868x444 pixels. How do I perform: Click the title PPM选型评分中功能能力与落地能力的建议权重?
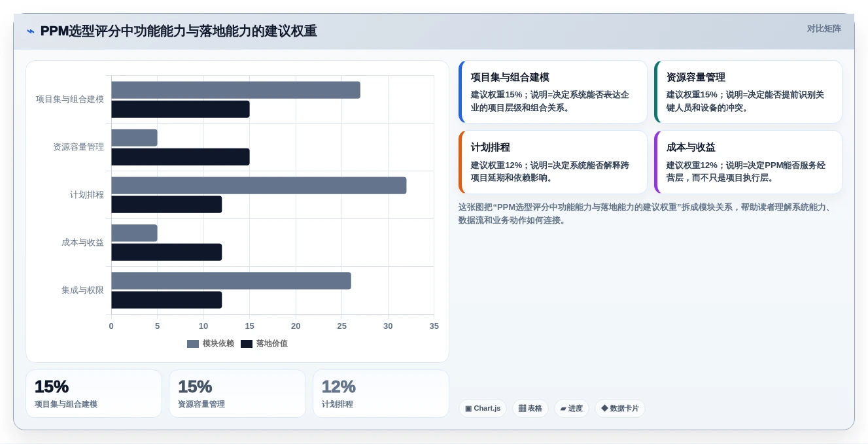[x=179, y=31]
